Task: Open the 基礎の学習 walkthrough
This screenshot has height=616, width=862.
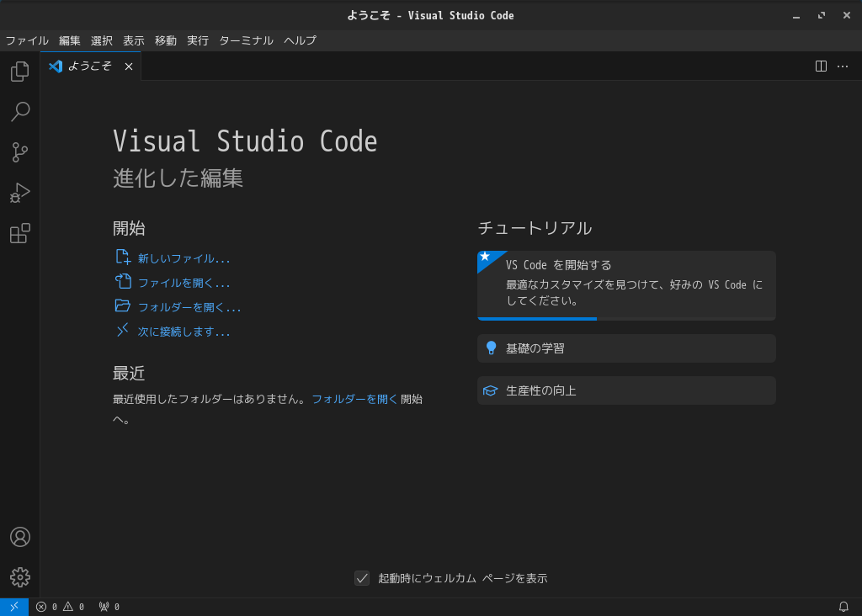Action: click(626, 348)
